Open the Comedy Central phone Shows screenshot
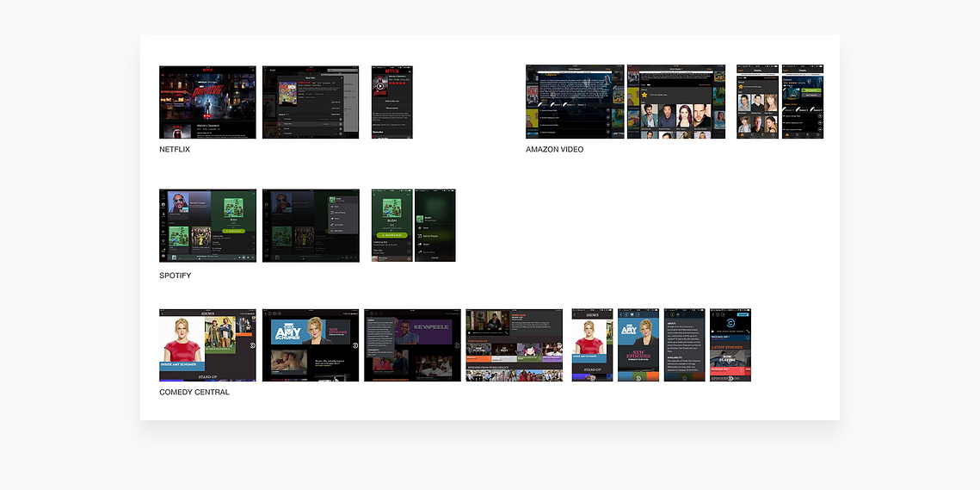 pyautogui.click(x=593, y=344)
